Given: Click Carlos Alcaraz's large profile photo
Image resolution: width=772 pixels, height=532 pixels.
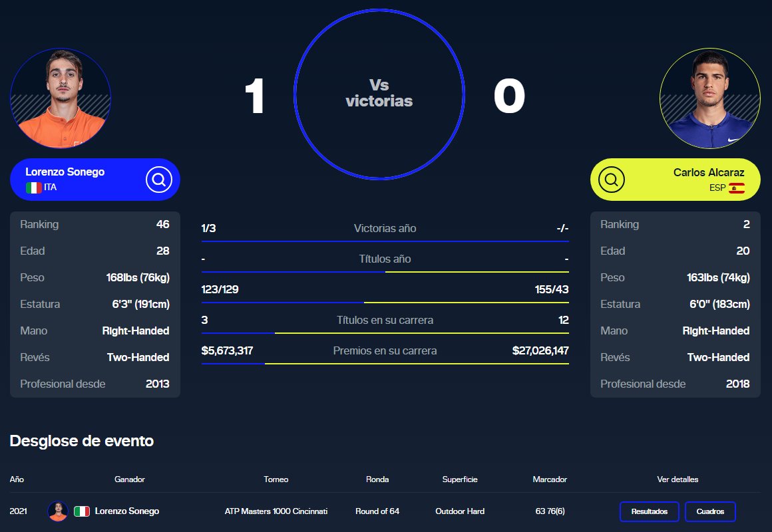Looking at the screenshot, I should pyautogui.click(x=710, y=98).
